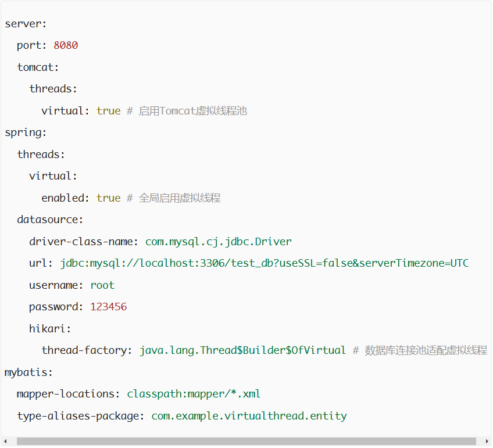Click the jdbc:mysql URL string
The width and height of the screenshot is (493, 448).
tap(264, 263)
